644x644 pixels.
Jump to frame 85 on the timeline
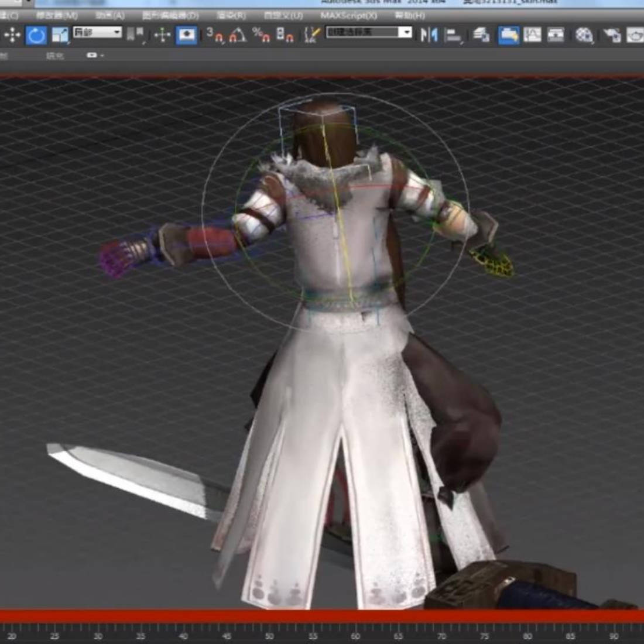coord(570,636)
